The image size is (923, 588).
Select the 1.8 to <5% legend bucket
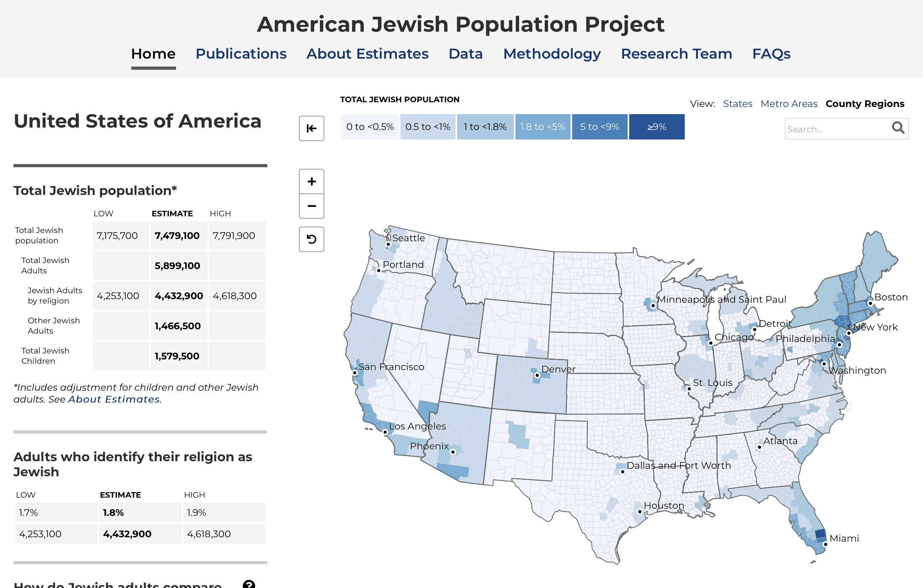(542, 126)
